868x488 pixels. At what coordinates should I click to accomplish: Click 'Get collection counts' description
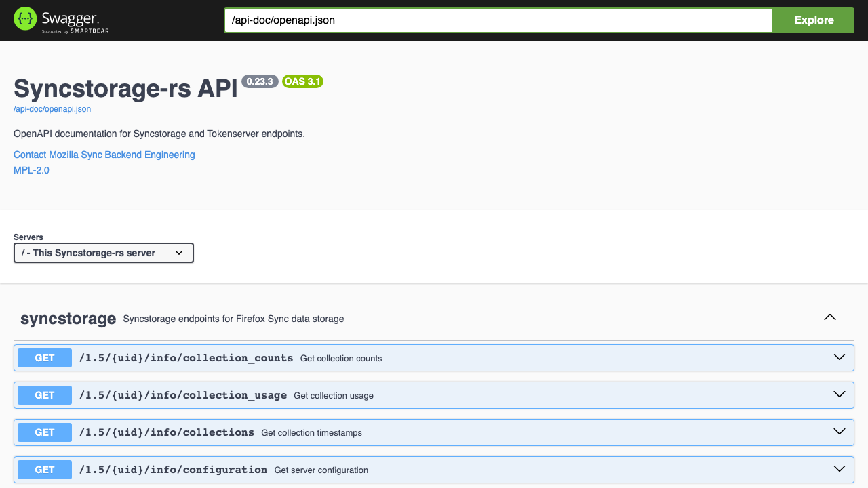341,359
